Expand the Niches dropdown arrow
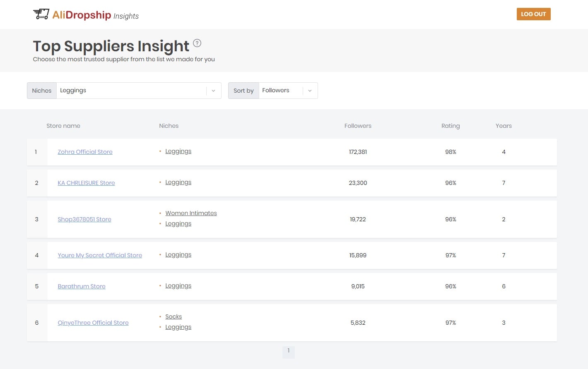The width and height of the screenshot is (588, 369). point(213,91)
